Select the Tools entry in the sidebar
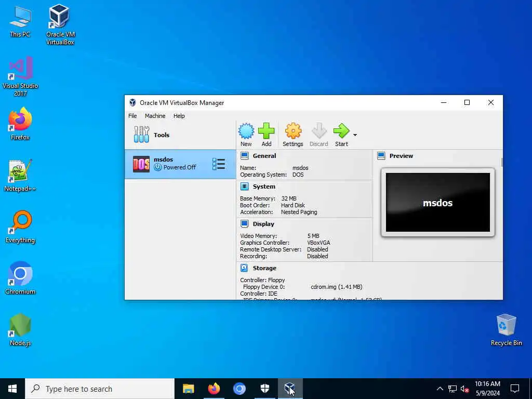 [x=180, y=135]
